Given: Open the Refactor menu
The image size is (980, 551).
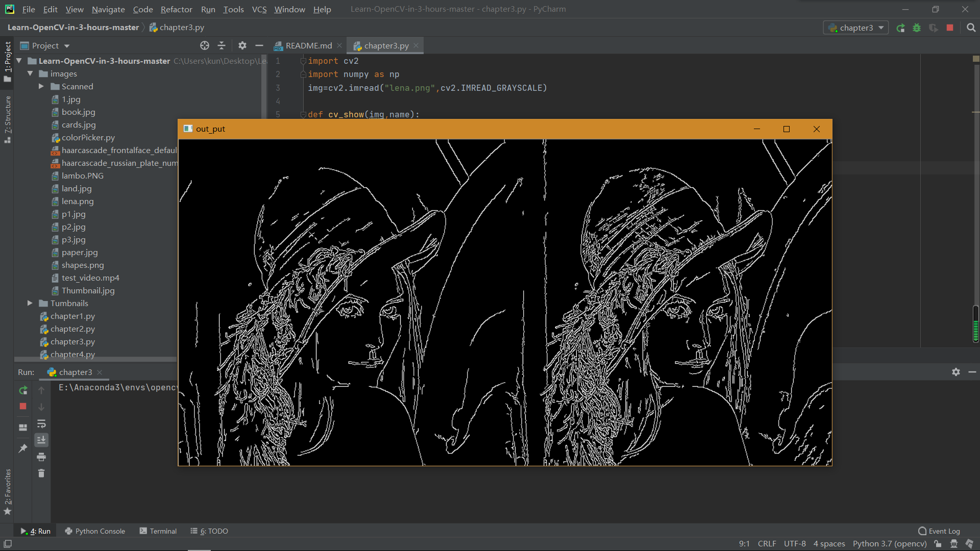Looking at the screenshot, I should click(176, 9).
